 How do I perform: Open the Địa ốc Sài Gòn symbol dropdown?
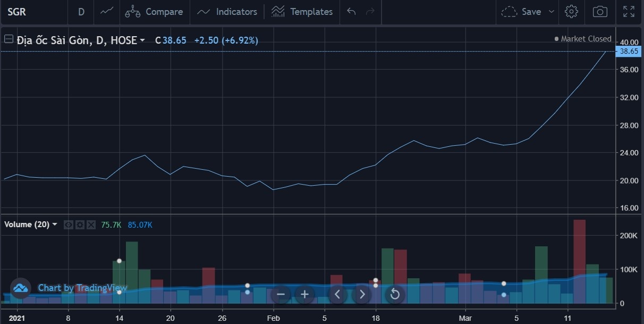pos(142,40)
